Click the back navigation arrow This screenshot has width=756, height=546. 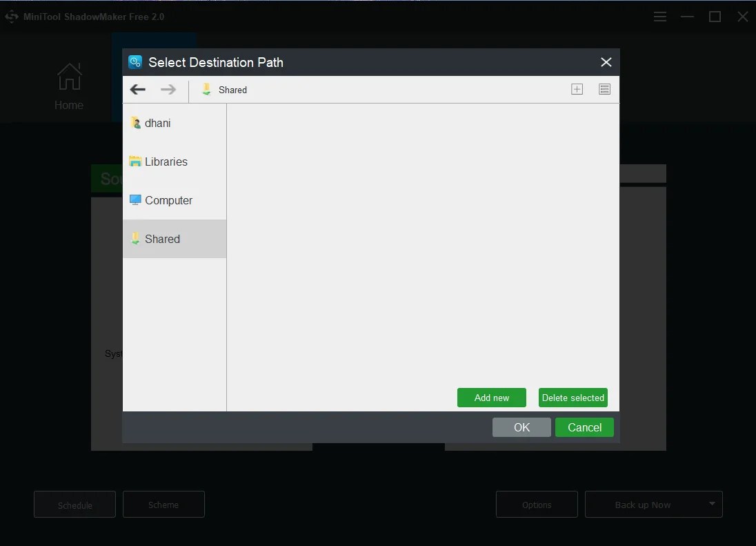(x=137, y=89)
